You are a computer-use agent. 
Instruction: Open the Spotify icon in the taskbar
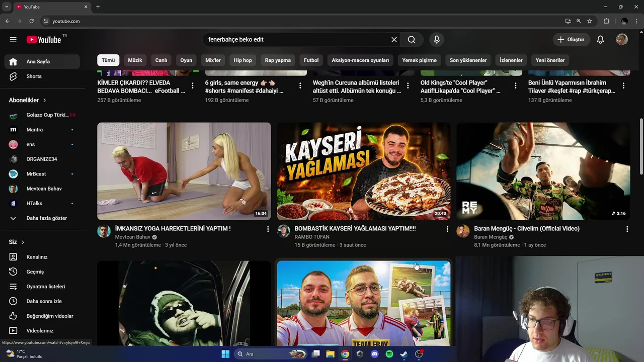(x=389, y=354)
